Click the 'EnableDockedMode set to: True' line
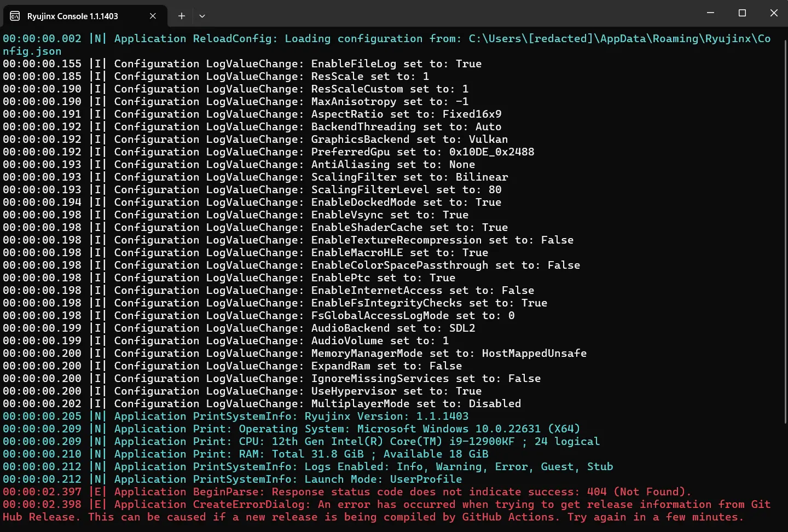 [252, 202]
